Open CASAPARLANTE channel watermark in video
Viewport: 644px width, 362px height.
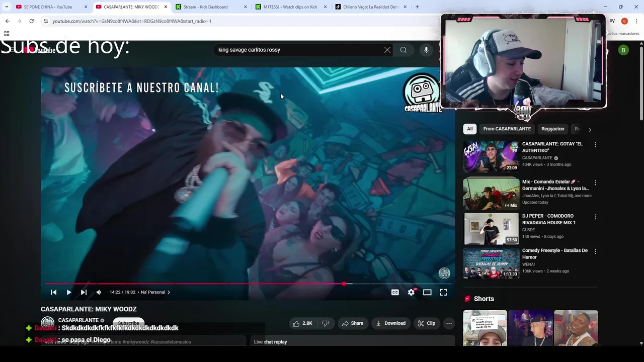point(444,273)
